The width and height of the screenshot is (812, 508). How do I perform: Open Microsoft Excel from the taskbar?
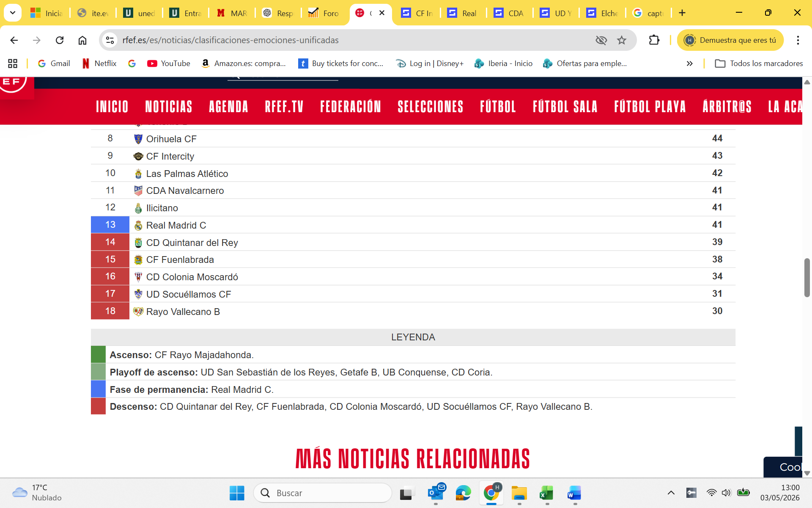pos(546,493)
